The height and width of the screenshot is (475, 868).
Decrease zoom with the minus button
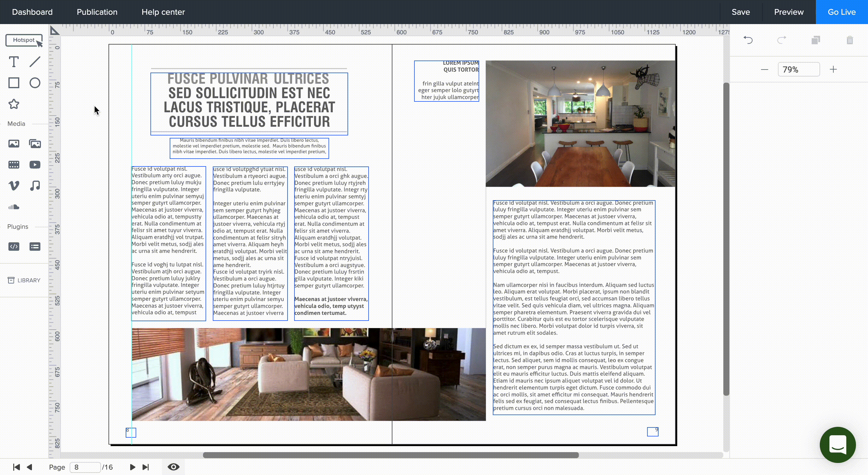[765, 69]
